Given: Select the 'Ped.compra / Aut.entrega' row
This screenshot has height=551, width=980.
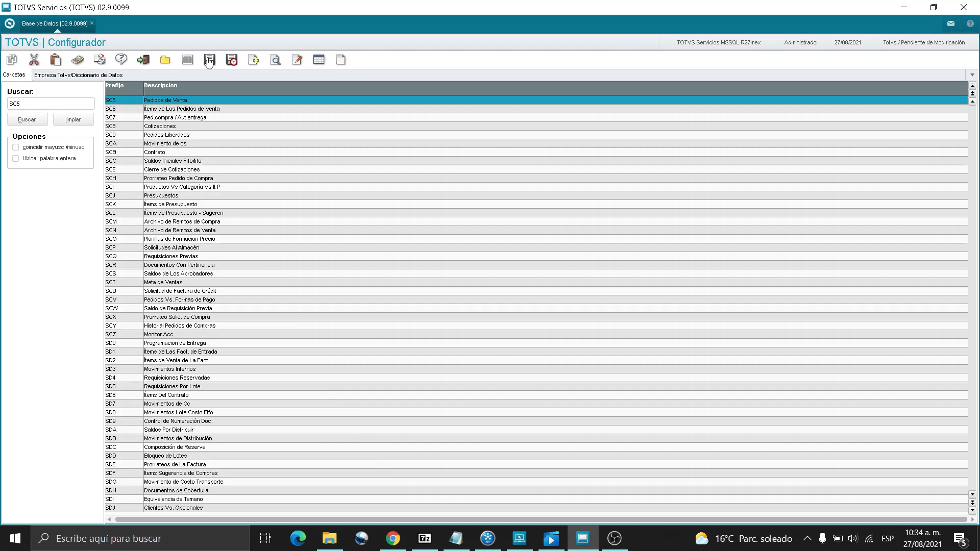Looking at the screenshot, I should pos(536,117).
